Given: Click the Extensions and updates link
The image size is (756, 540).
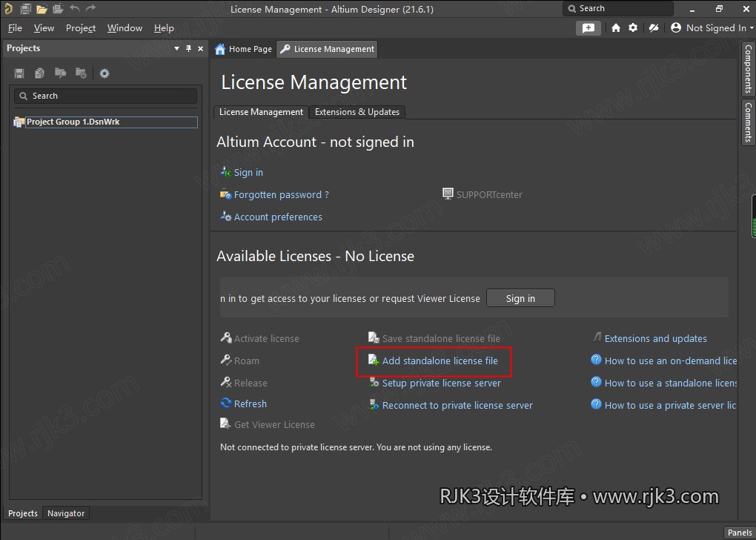Looking at the screenshot, I should [x=656, y=339].
